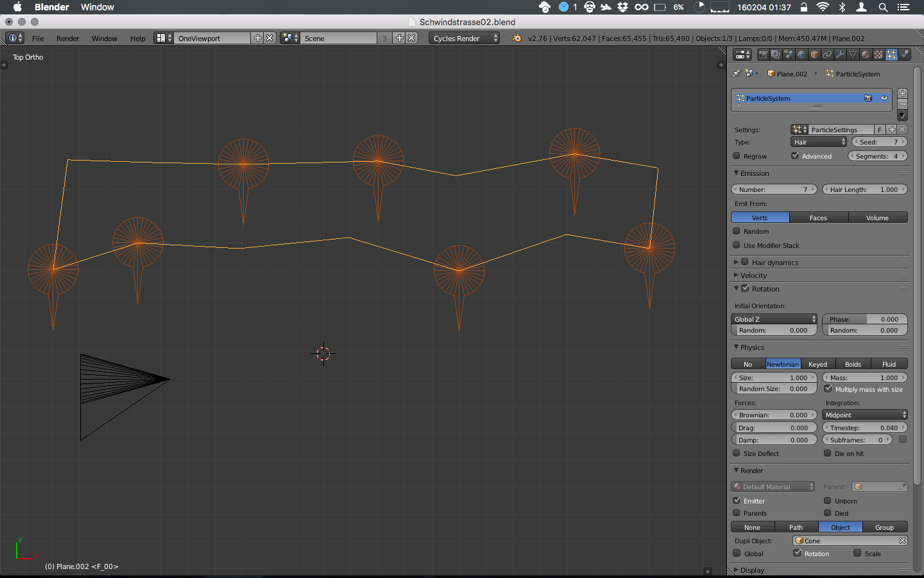Toggle ParticleSystem viewport visibility eye
924x578 pixels.
tap(884, 98)
